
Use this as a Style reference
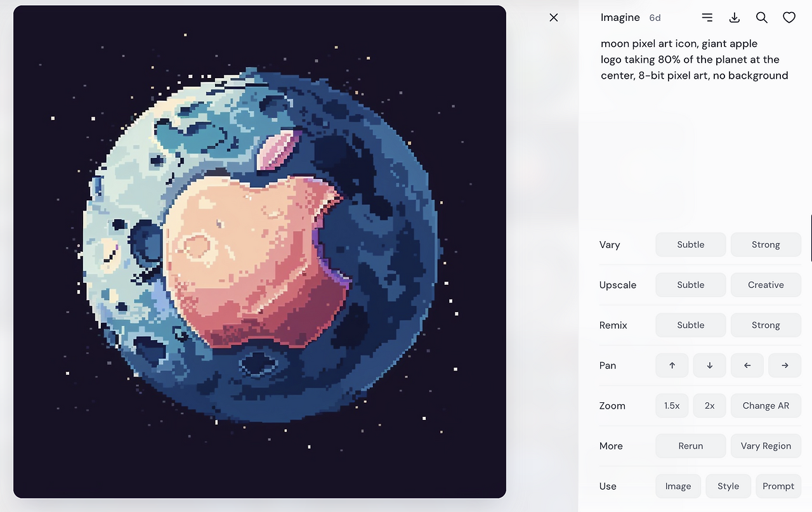point(728,487)
